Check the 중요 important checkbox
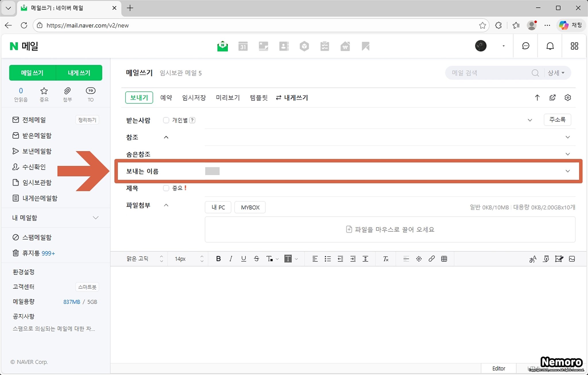This screenshot has width=588, height=375. 166,188
